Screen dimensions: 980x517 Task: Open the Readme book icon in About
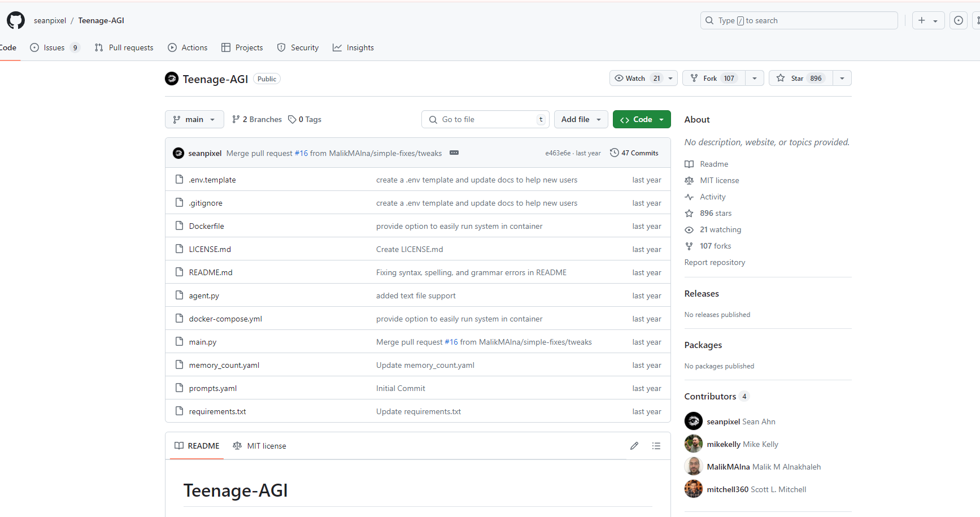tap(689, 164)
